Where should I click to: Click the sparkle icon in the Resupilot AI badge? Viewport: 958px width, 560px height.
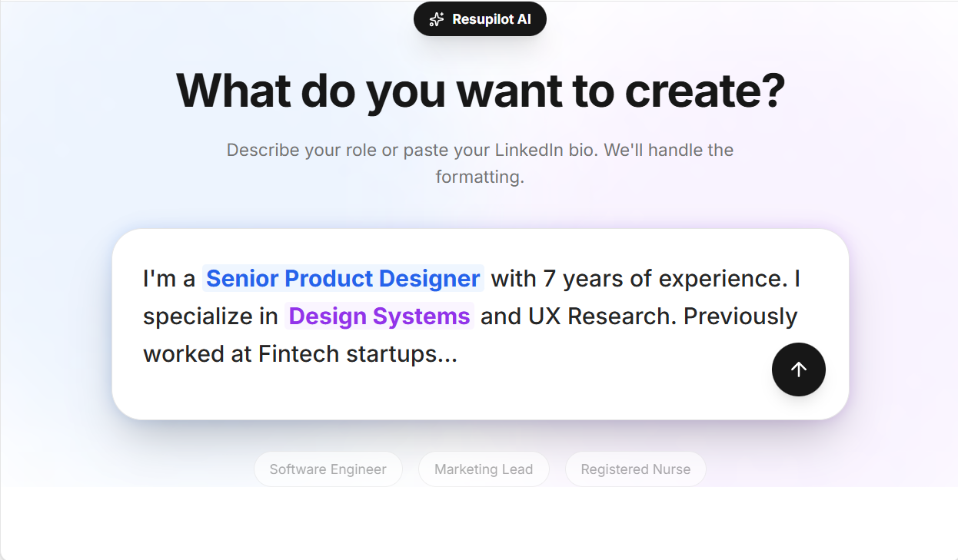coord(436,18)
